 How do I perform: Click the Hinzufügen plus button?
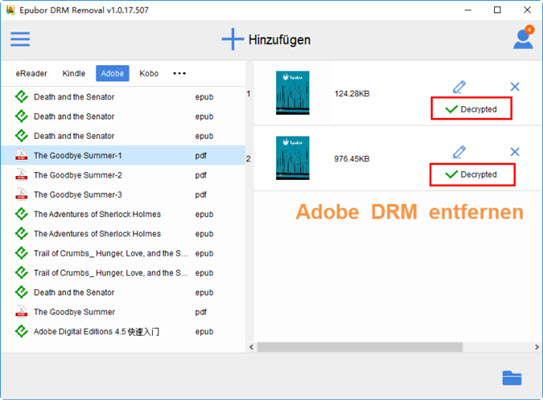[x=266, y=39]
